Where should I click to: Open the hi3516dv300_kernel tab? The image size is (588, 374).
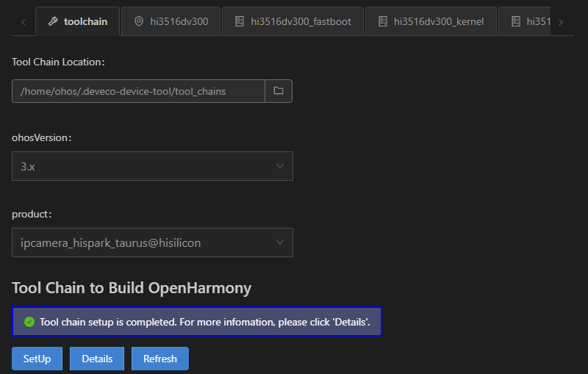[x=431, y=22]
